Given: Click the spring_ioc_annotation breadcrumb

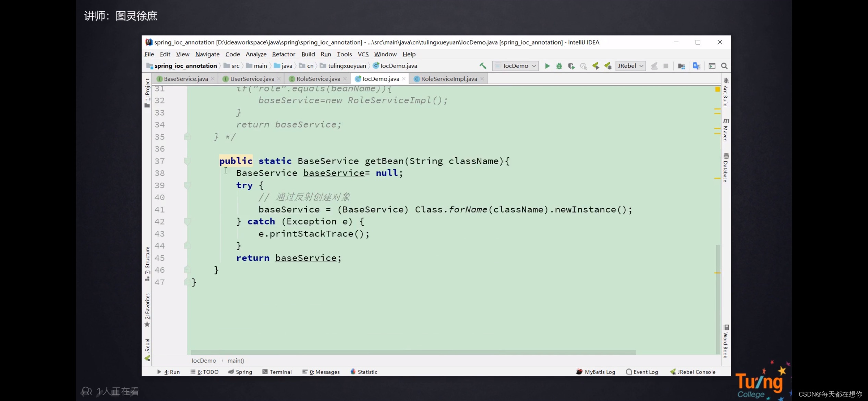Looking at the screenshot, I should pos(182,66).
